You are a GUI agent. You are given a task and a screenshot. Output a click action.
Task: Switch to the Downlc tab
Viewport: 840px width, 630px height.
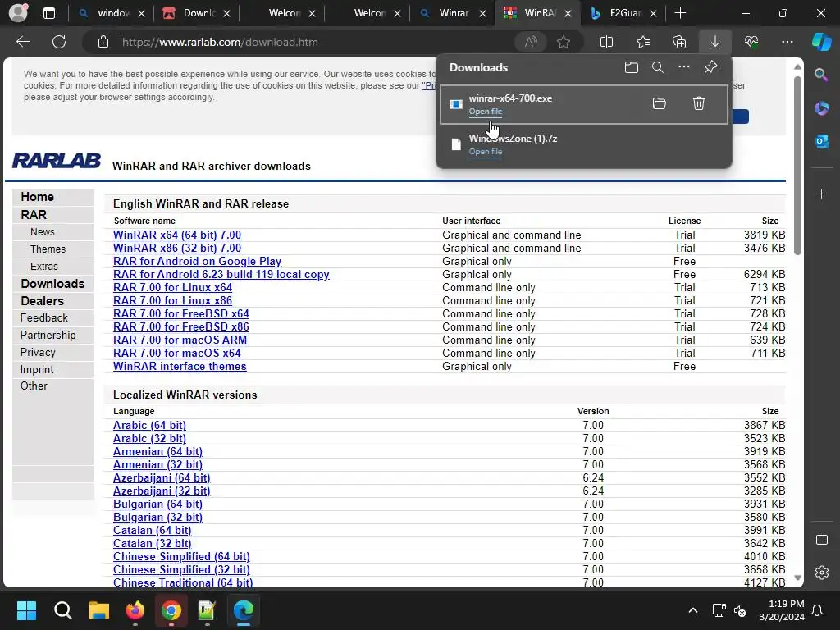tap(197, 13)
